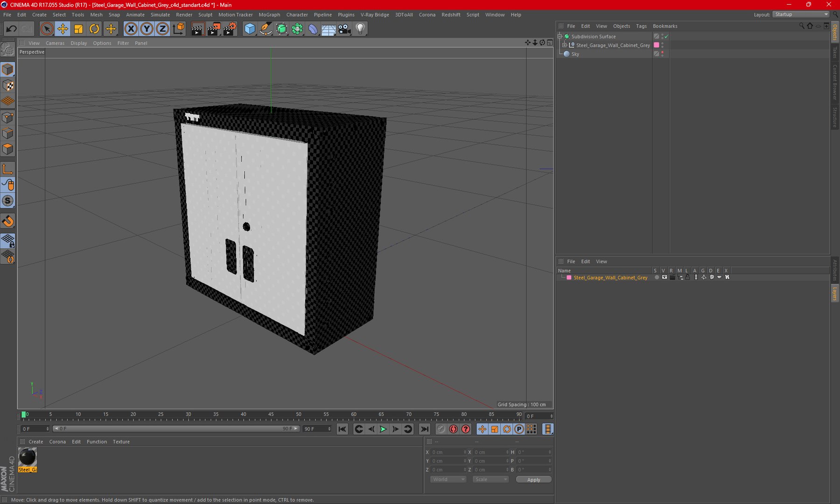The image size is (840, 504).
Task: Open the Render menu
Action: click(x=184, y=14)
